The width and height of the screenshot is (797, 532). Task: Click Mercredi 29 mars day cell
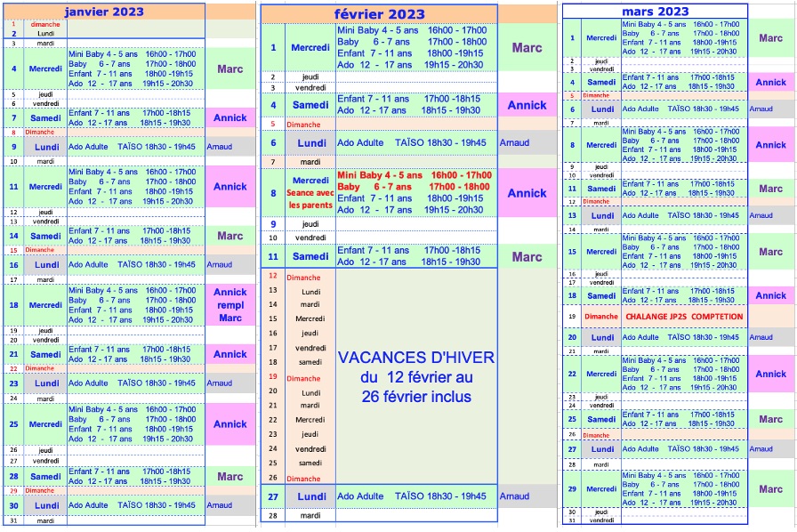click(601, 489)
